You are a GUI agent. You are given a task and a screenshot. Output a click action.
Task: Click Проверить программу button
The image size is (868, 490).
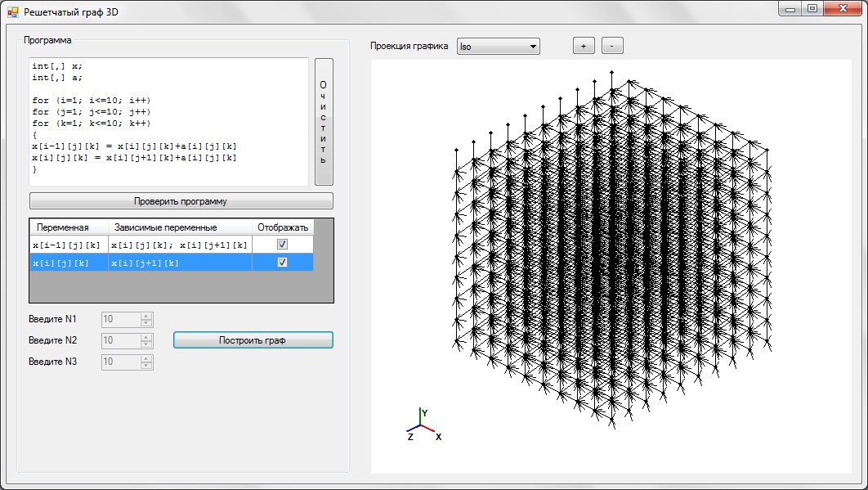181,201
